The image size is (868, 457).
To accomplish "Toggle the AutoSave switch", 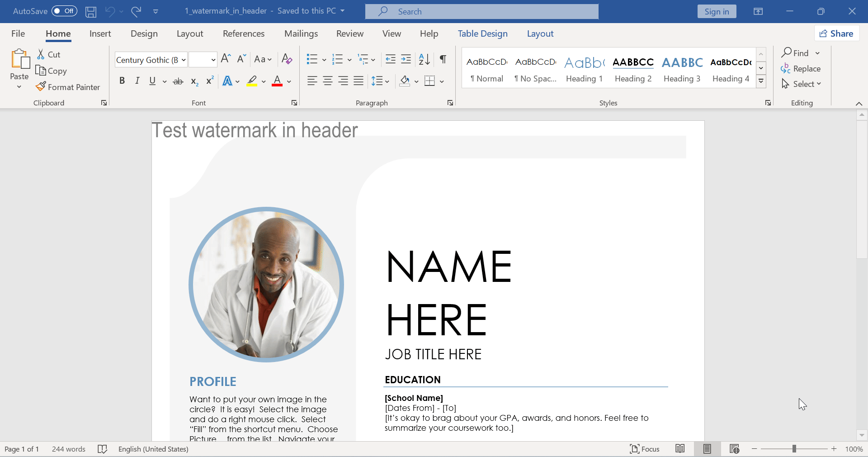I will click(x=64, y=11).
